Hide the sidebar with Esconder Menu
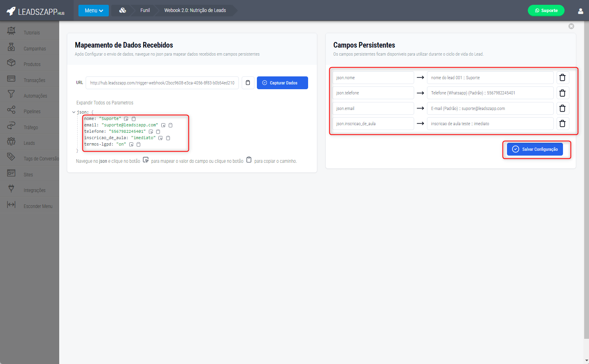Viewport: 589px width, 364px height. click(x=38, y=206)
